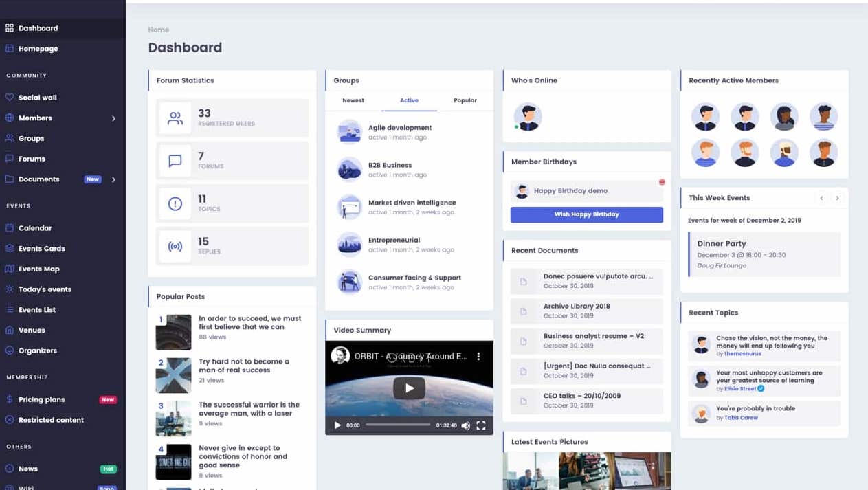The width and height of the screenshot is (868, 490).
Task: Enter fullscreen mode on the video player
Action: [x=481, y=425]
